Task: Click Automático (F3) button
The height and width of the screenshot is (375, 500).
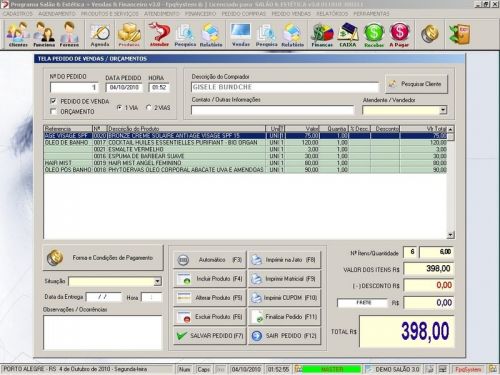Action: (x=210, y=260)
